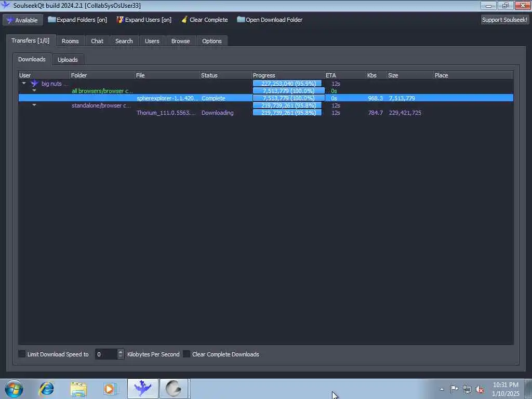This screenshot has width=532, height=399.
Task: Sort by the Size column header
Action: [x=410, y=75]
